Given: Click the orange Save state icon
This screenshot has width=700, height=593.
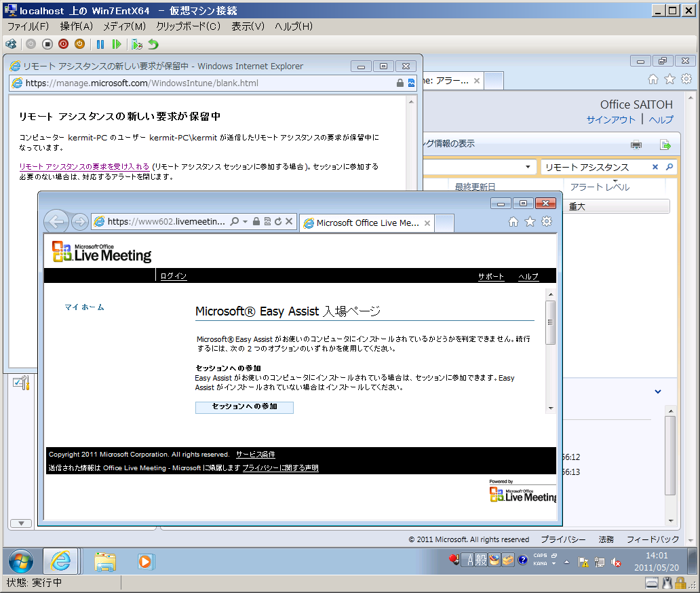Looking at the screenshot, I should pyautogui.click(x=79, y=44).
